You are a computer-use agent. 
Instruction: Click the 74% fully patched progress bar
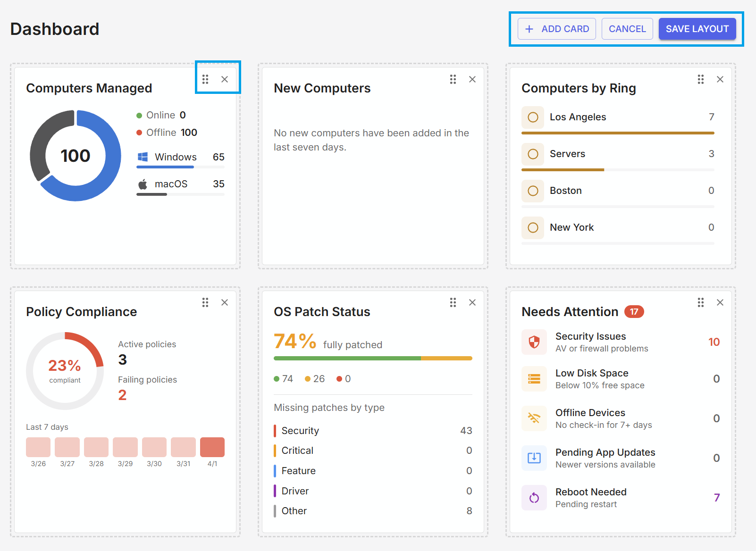(x=373, y=359)
